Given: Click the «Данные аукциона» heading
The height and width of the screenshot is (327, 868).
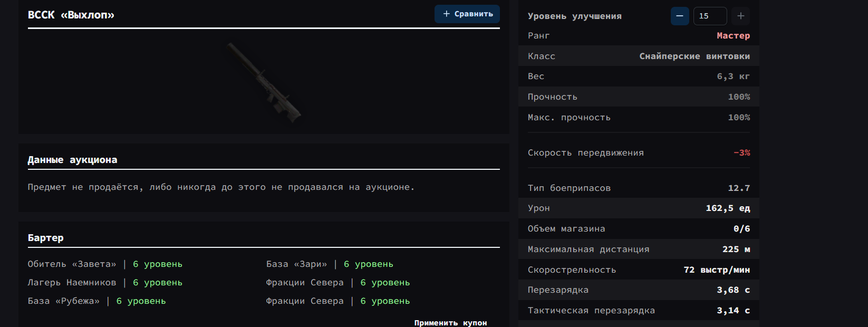Looking at the screenshot, I should point(72,160).
